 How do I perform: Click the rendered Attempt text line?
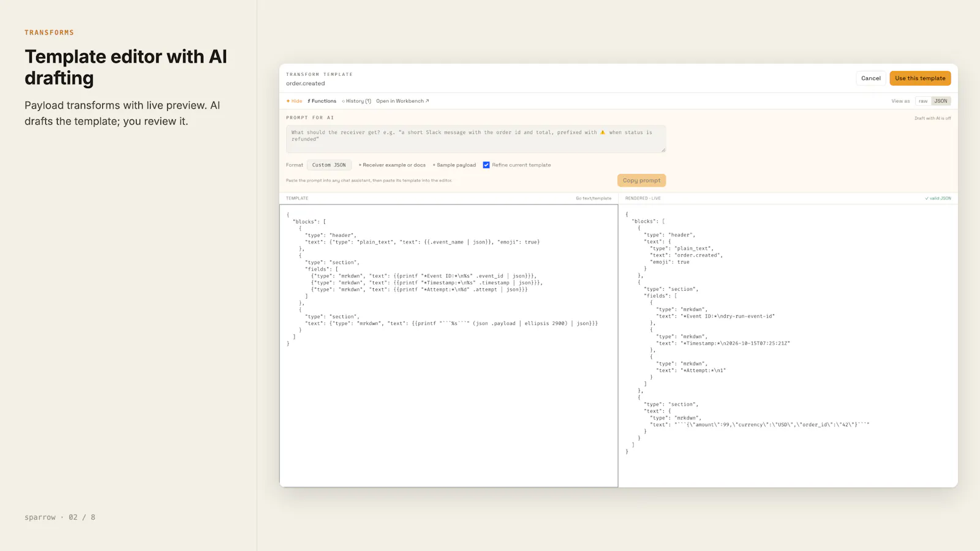coord(691,370)
